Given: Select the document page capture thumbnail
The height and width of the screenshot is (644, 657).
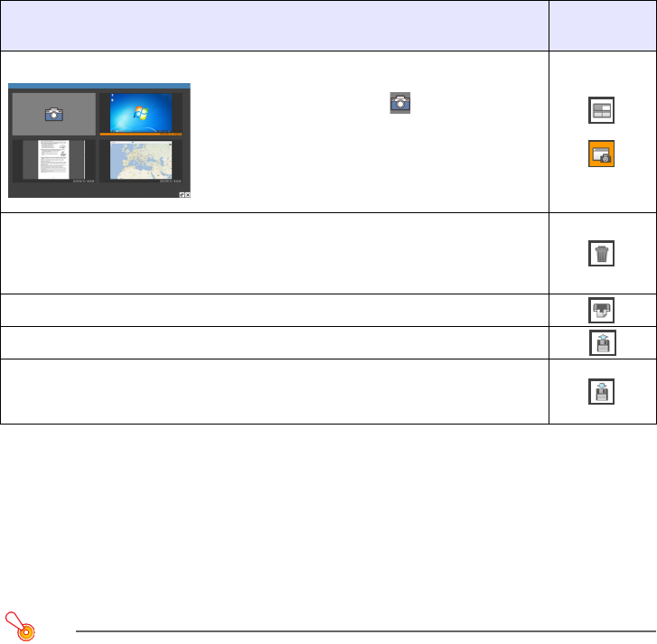Looking at the screenshot, I should click(x=53, y=161).
